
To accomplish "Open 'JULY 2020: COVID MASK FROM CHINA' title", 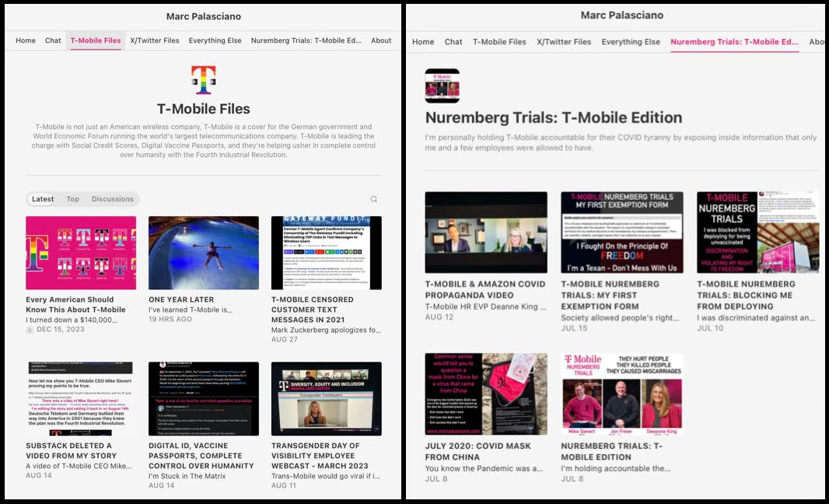I will point(478,451).
